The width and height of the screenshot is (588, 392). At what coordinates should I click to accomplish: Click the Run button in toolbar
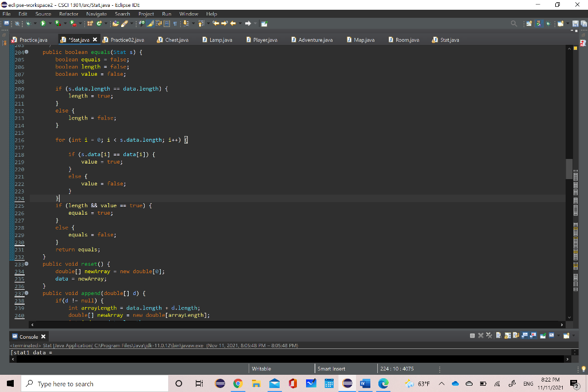(x=42, y=24)
